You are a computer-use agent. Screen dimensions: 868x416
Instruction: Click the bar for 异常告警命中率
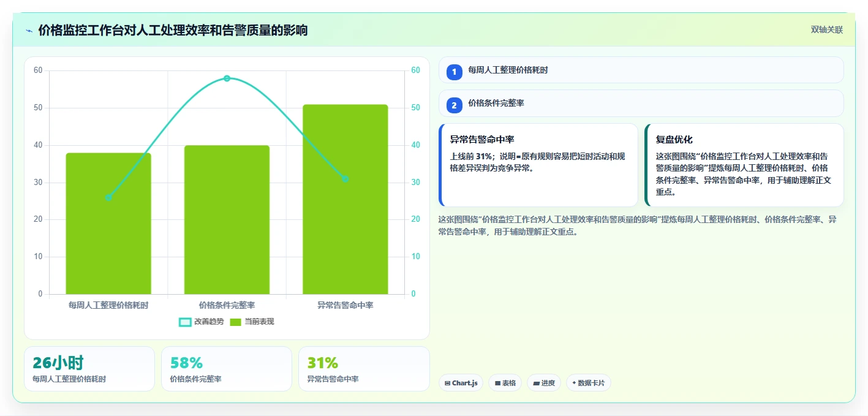[345, 199]
